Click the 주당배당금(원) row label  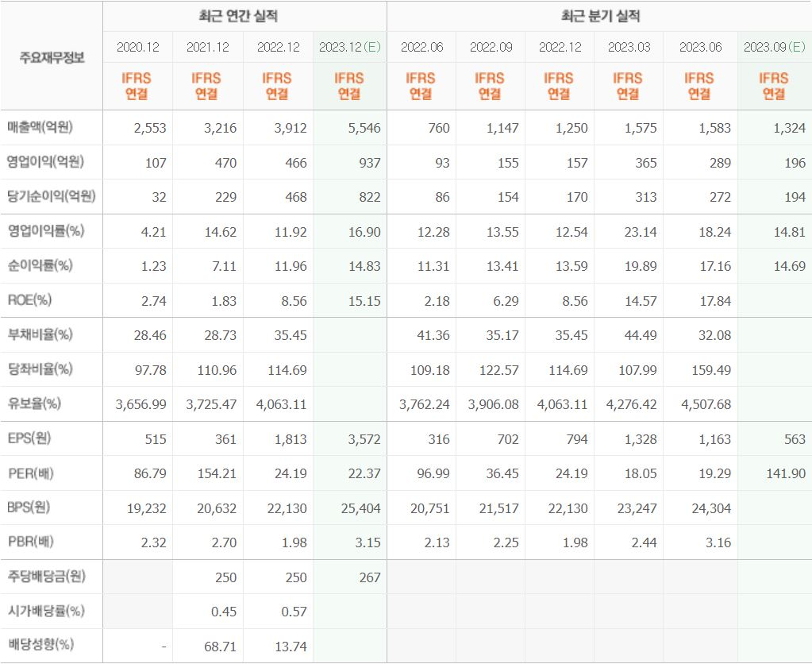point(47,576)
